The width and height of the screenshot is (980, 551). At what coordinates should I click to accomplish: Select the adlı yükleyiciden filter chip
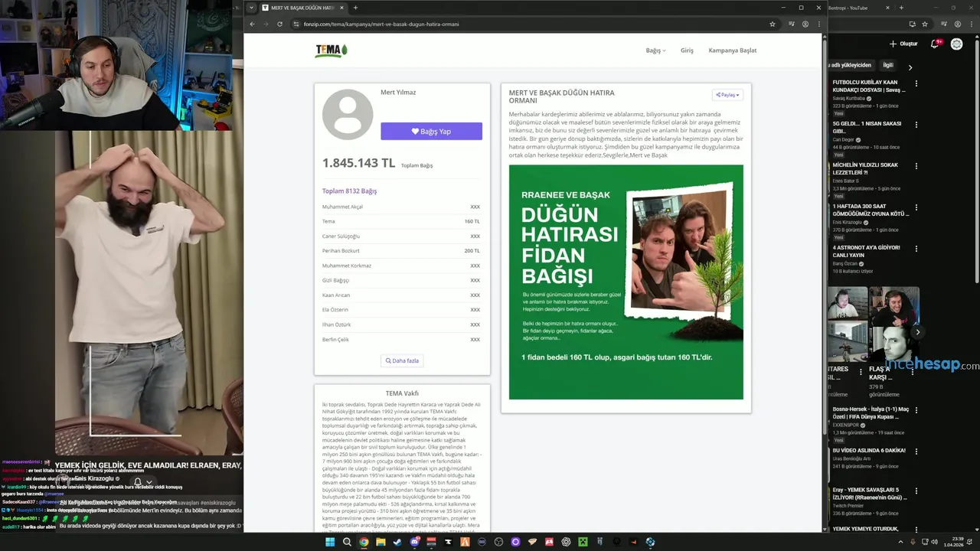(x=851, y=65)
